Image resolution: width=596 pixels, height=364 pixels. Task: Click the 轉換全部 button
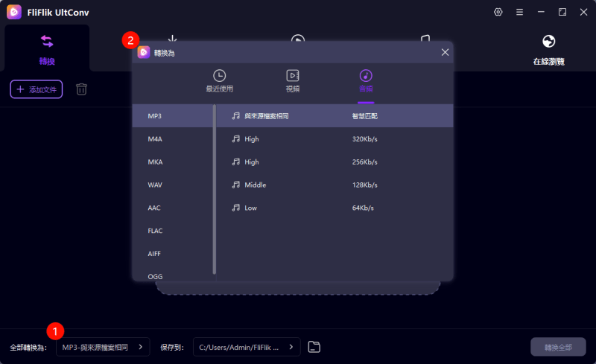coord(558,347)
